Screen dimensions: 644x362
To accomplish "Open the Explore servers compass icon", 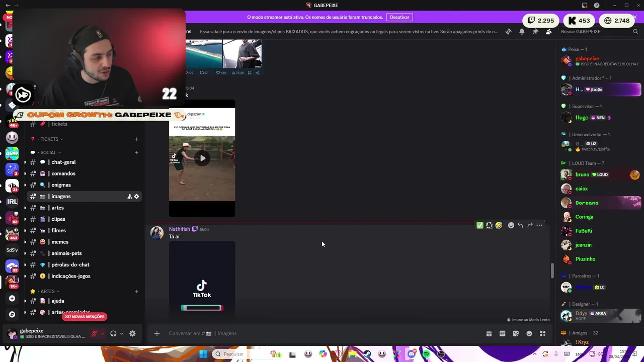I will coord(12,314).
